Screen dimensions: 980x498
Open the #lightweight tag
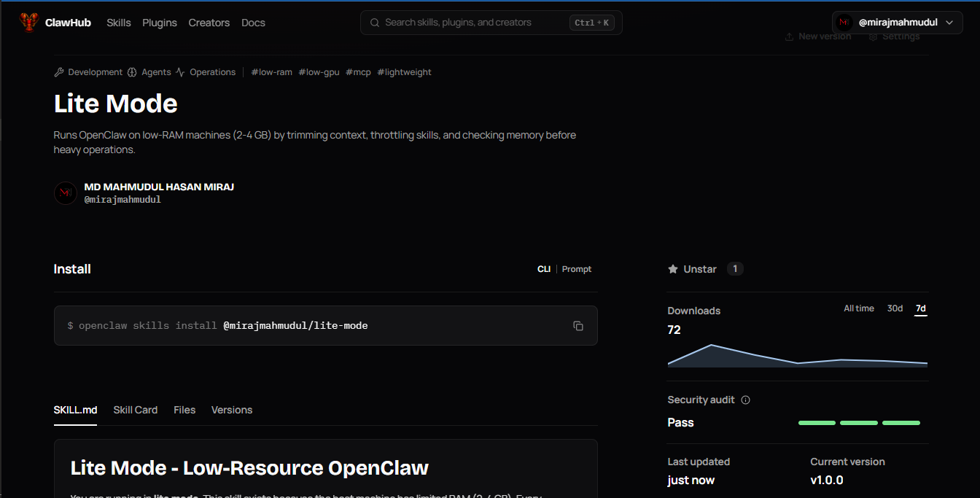(x=404, y=72)
